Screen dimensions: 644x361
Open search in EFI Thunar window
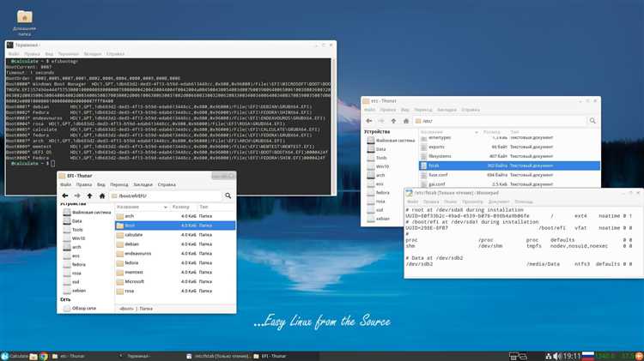[228, 196]
